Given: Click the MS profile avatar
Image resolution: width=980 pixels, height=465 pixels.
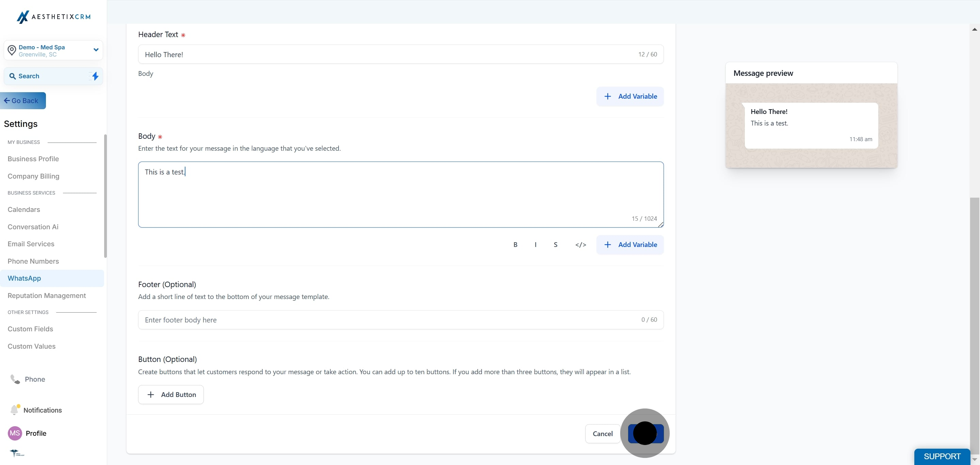Looking at the screenshot, I should click(x=15, y=433).
